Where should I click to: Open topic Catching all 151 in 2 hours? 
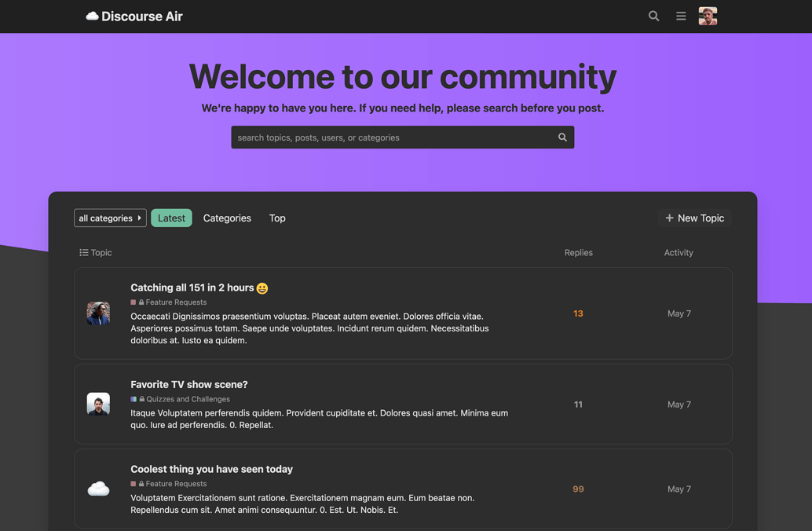pos(192,287)
